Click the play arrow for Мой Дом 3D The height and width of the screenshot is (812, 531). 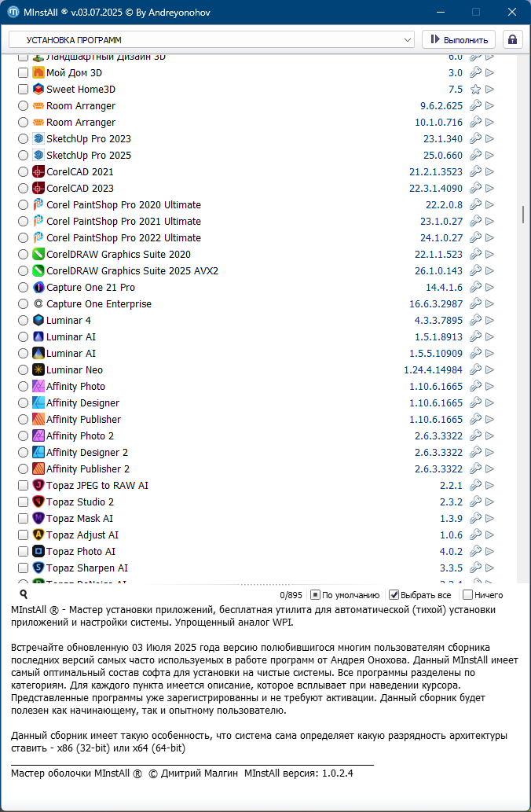(489, 72)
